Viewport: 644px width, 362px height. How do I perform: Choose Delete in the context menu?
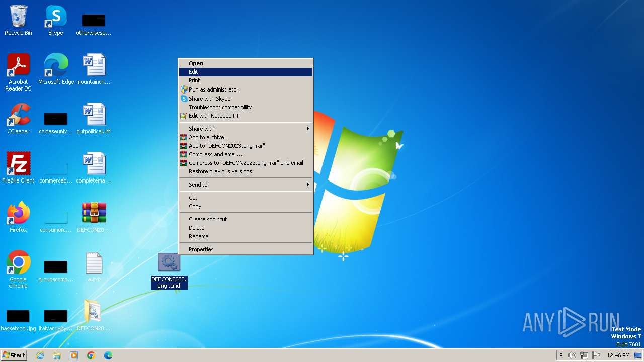pos(246,228)
